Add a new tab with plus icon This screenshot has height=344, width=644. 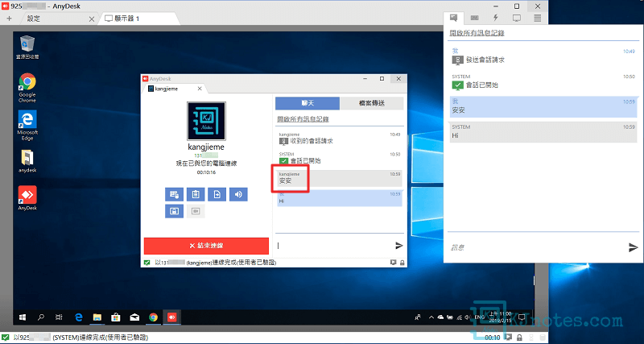click(8, 18)
